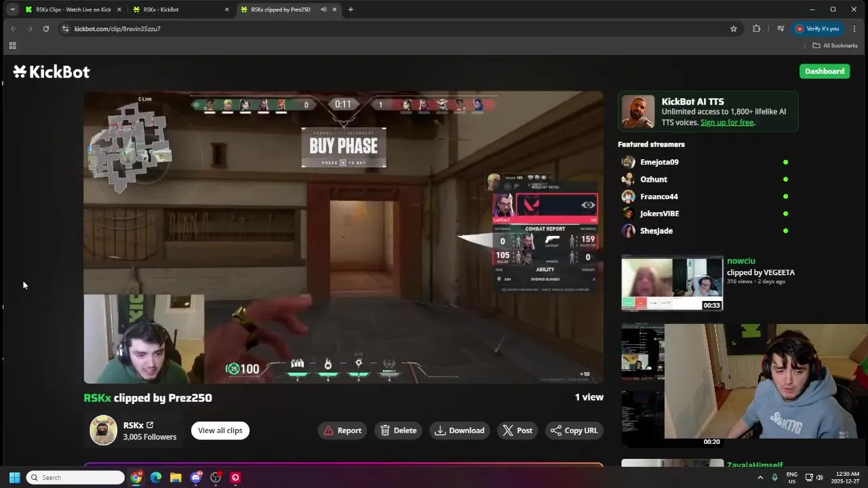Open the All Bookmarks folder

point(835,45)
